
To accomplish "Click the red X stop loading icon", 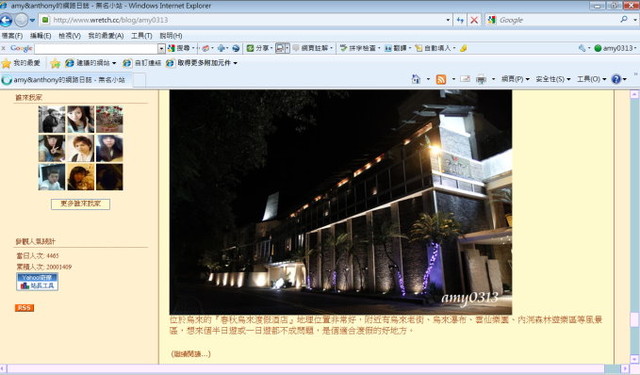I will pyautogui.click(x=474, y=20).
